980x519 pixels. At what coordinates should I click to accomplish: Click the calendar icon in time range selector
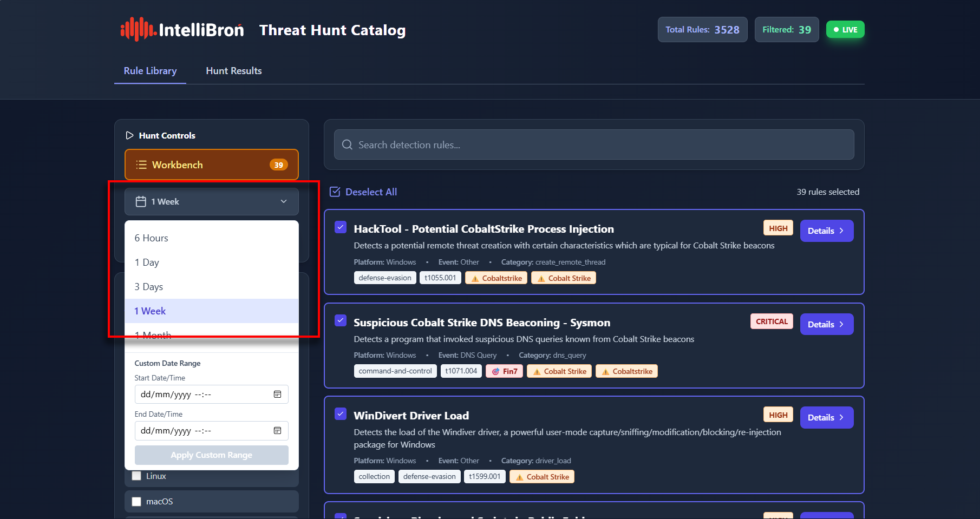pos(141,202)
